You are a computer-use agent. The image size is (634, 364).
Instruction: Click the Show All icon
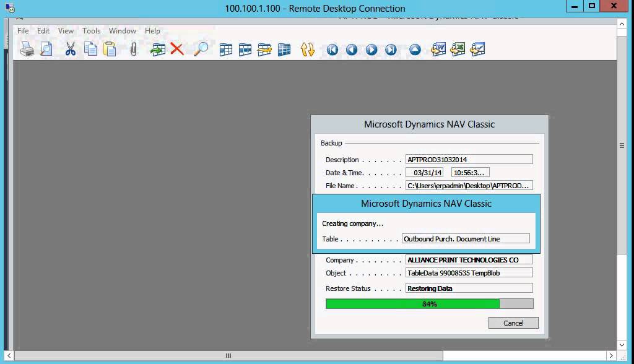284,50
